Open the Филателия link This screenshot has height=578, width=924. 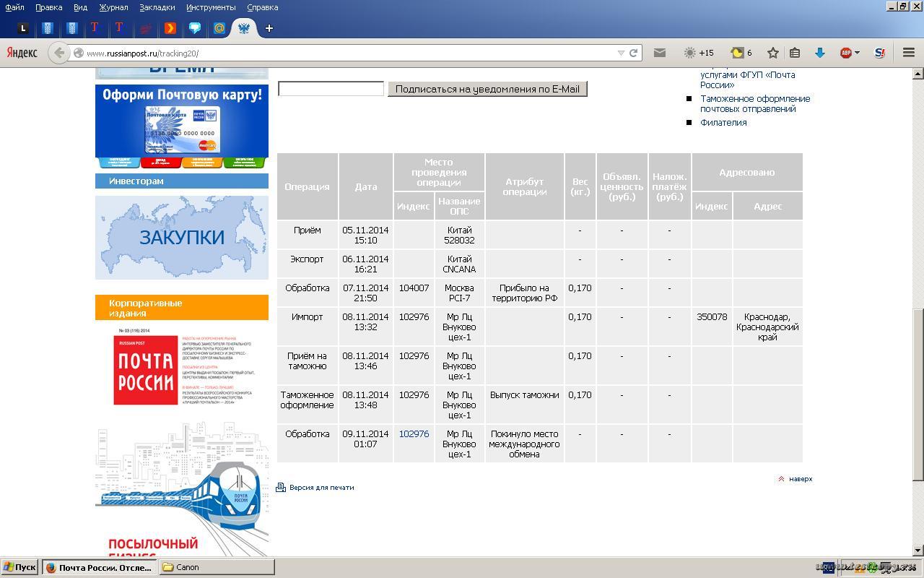coord(723,122)
